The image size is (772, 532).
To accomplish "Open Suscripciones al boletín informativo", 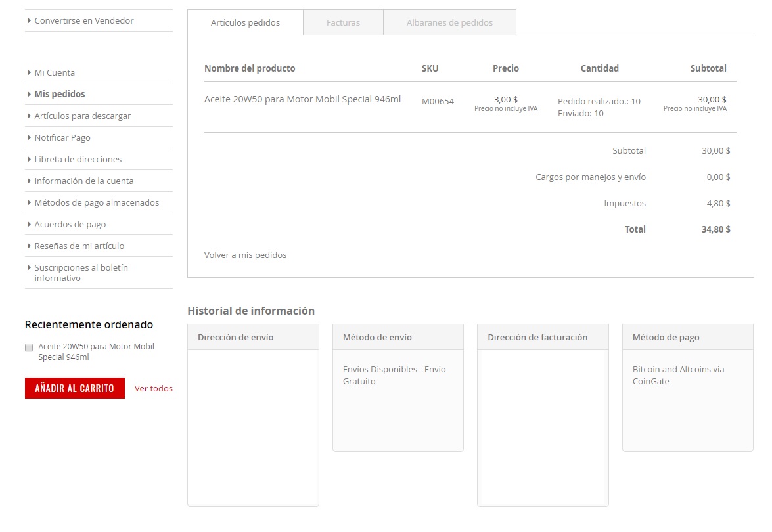I will click(x=81, y=273).
